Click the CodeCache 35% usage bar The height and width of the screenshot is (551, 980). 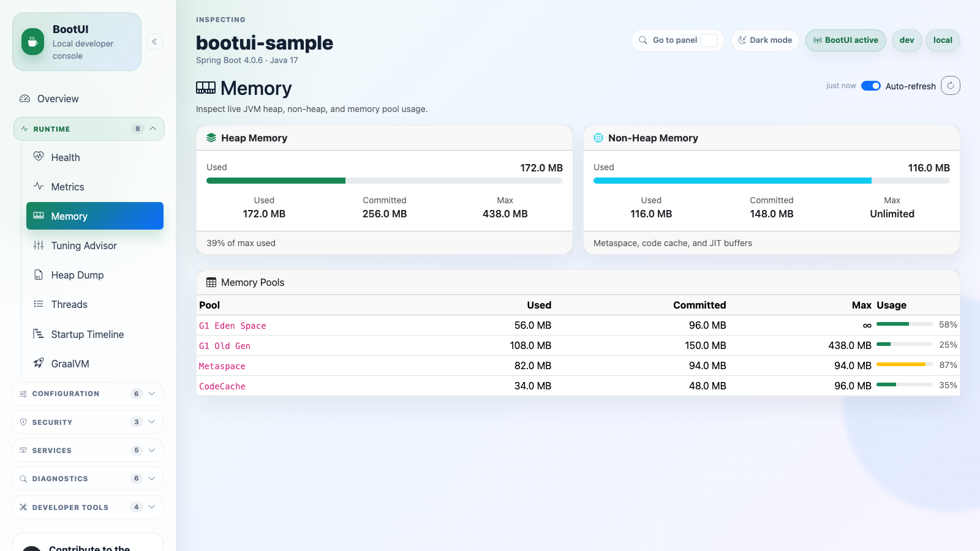[905, 384]
